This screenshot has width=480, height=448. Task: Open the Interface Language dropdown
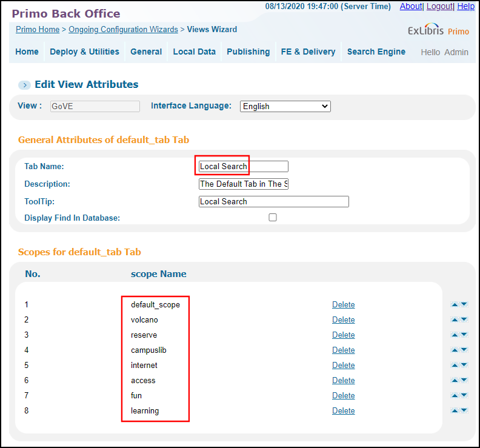coord(285,106)
